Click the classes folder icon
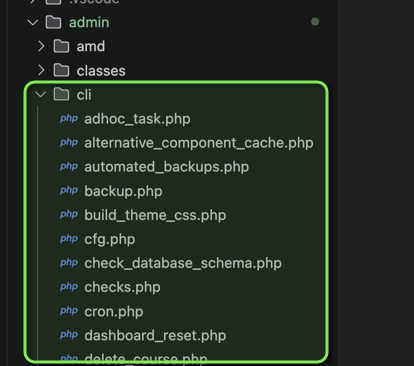Viewport: 414px width, 366px height. (61, 70)
